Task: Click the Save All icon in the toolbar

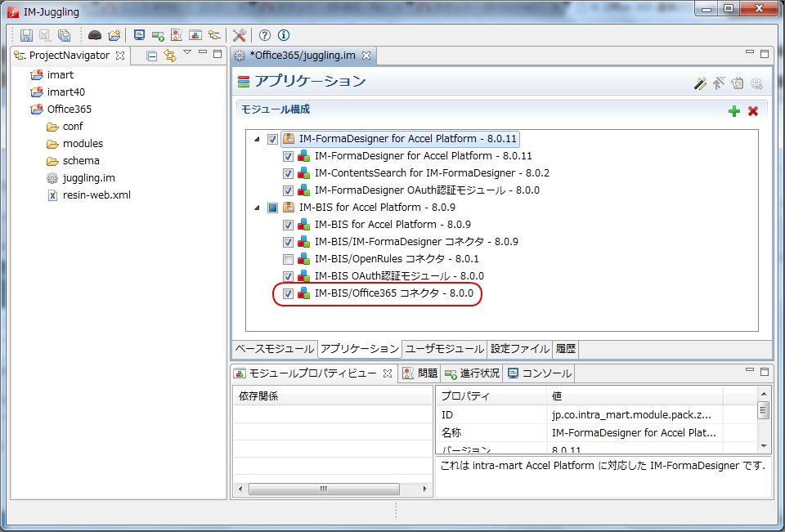Action: click(64, 35)
